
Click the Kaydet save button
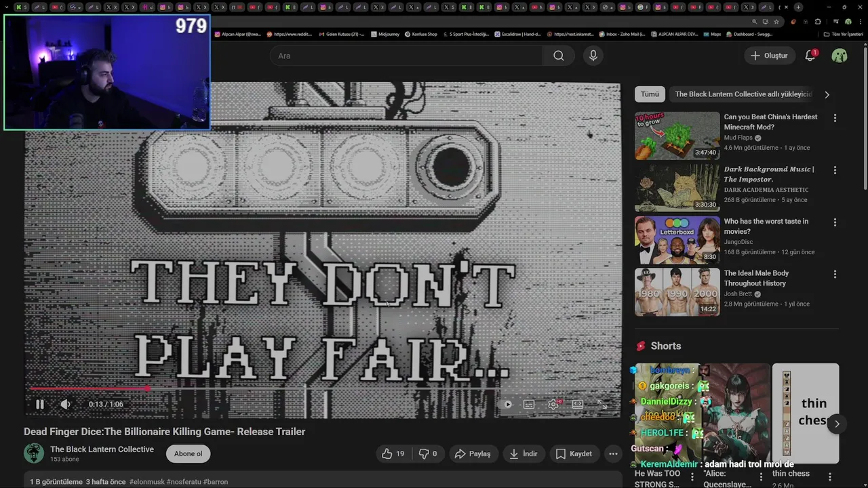pos(574,453)
